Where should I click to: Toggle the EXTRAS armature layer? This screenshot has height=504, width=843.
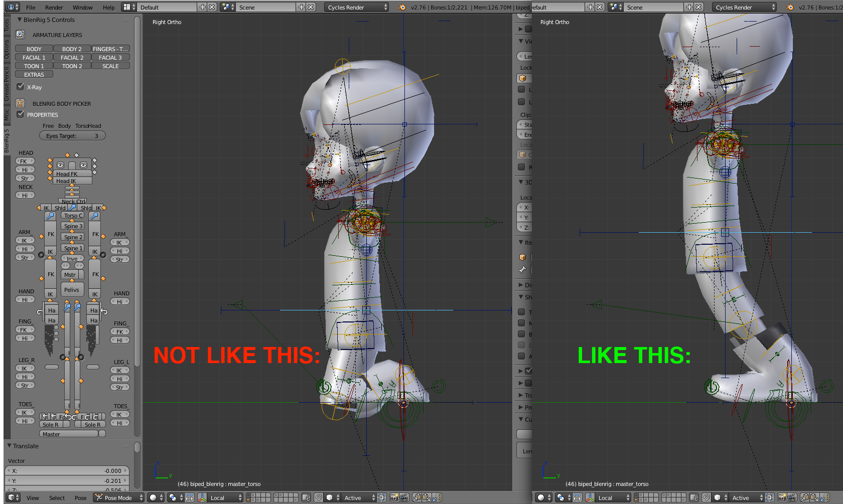coord(34,74)
